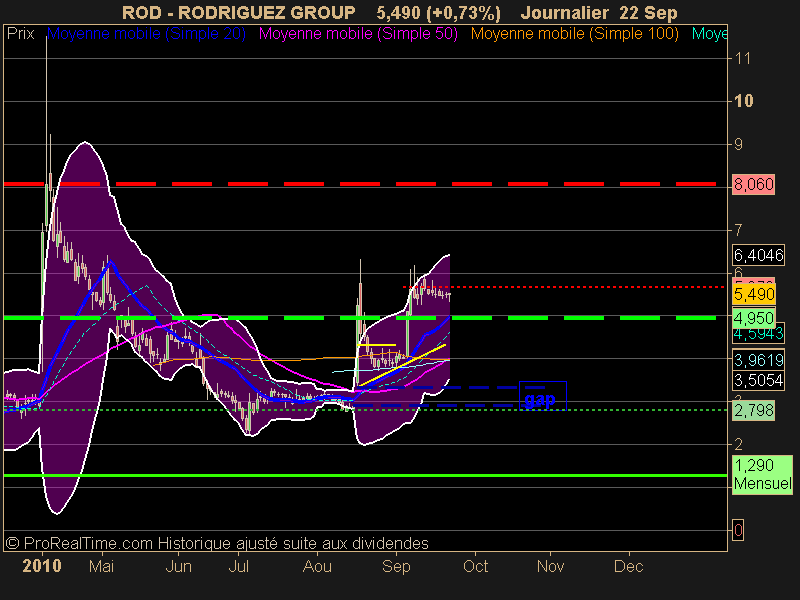Click 'Jul' on the time axis
This screenshot has height=600, width=800.
coord(238,566)
